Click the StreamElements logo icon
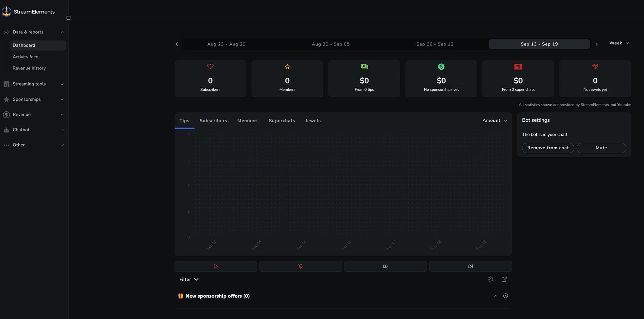Image resolution: width=644 pixels, height=319 pixels. pos(6,11)
